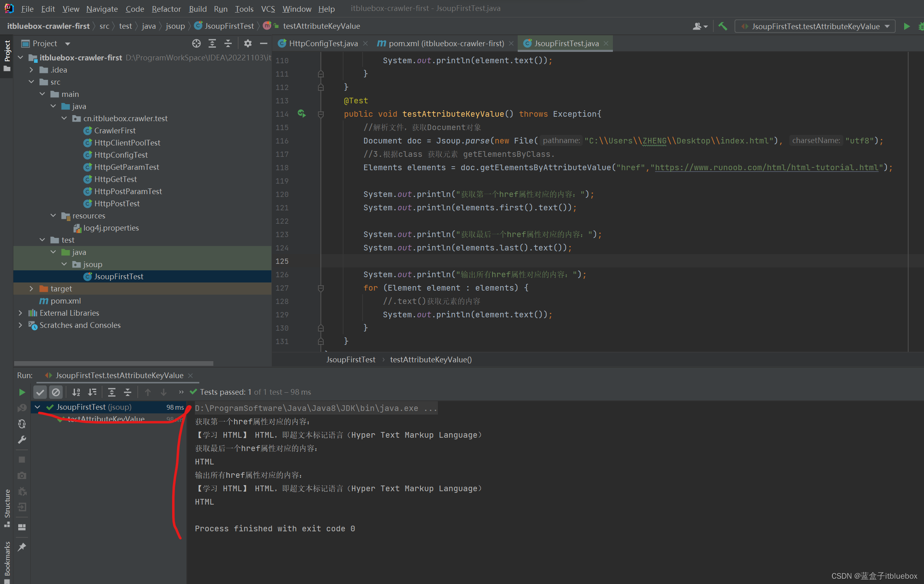Expand the target folder
The image size is (924, 584).
31,289
